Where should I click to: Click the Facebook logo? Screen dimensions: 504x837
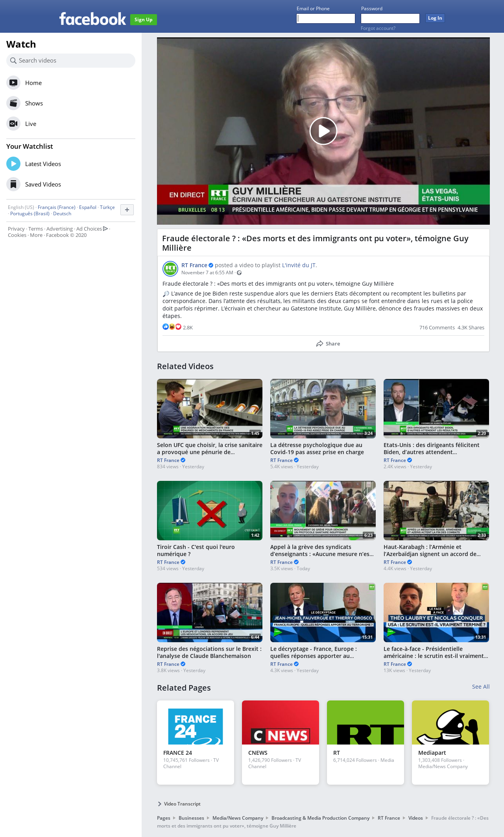tap(92, 19)
